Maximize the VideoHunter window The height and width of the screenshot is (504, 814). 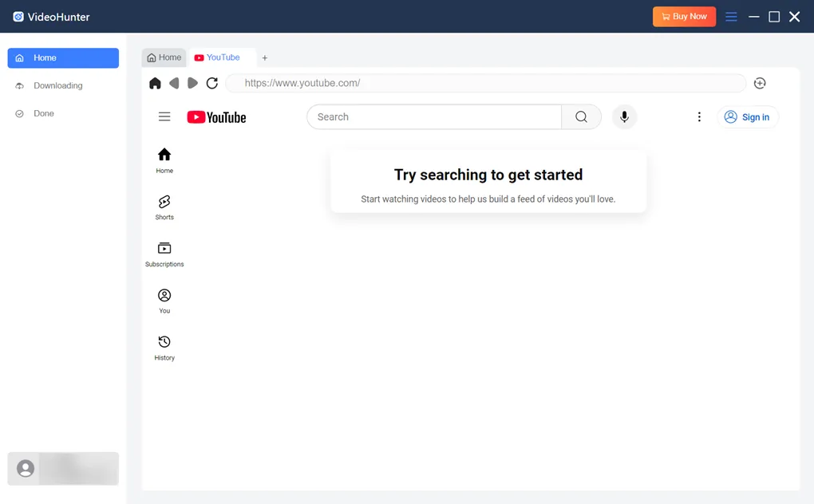774,17
